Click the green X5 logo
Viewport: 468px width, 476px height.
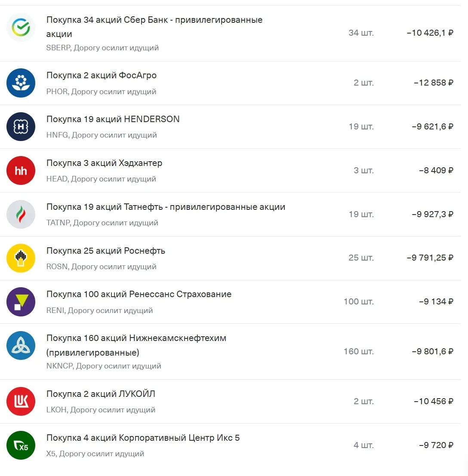[21, 445]
